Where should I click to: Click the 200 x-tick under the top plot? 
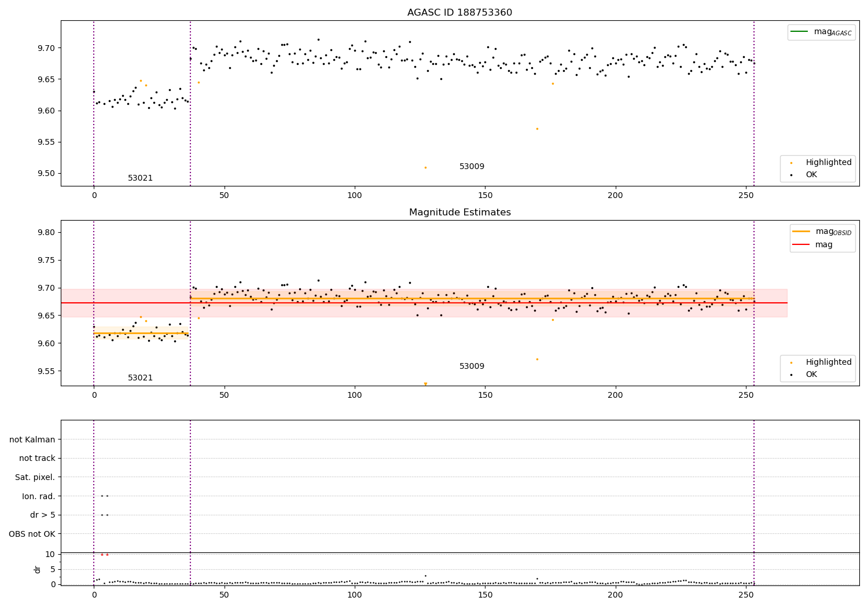point(616,196)
